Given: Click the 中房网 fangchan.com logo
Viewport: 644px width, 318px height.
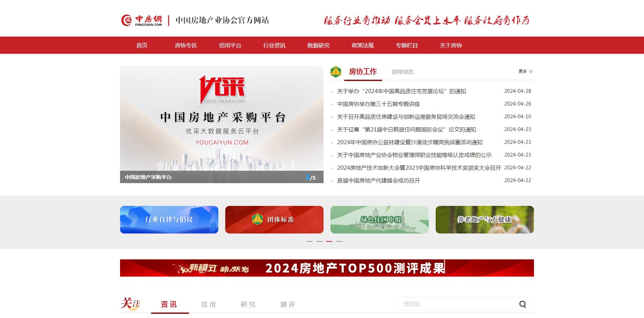Looking at the screenshot, I should [141, 20].
